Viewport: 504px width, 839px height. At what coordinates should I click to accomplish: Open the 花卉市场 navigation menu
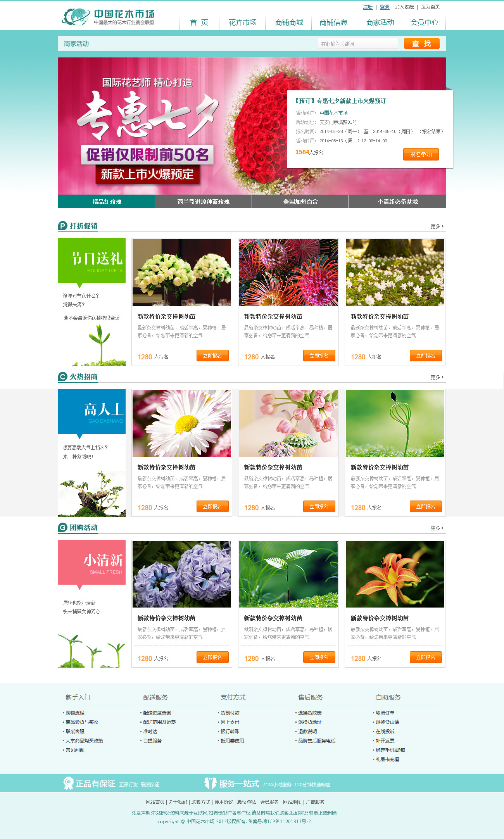click(242, 22)
